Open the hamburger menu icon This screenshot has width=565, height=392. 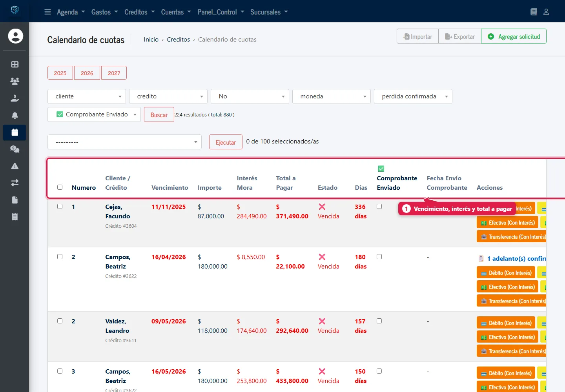47,12
